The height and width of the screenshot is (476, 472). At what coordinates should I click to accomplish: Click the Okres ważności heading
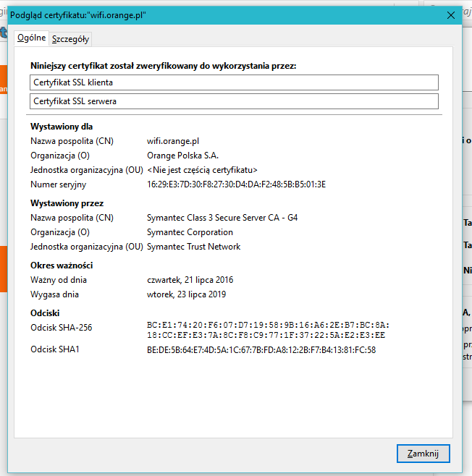pyautogui.click(x=62, y=265)
